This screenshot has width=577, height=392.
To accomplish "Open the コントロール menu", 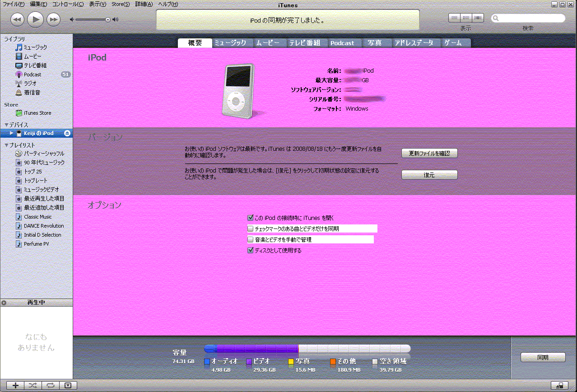I will tap(68, 4).
